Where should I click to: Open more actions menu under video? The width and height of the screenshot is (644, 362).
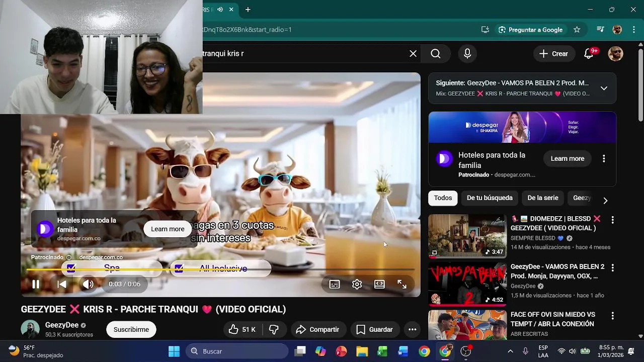point(412,329)
